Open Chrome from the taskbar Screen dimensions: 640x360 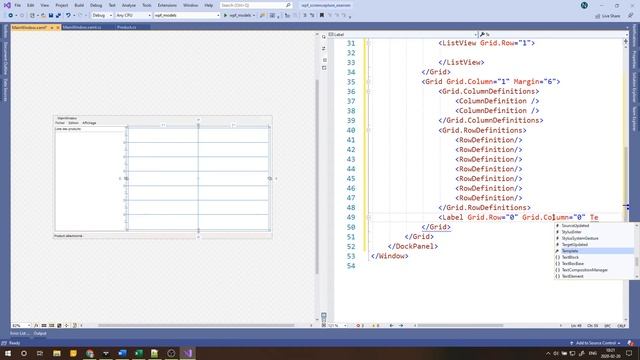click(90, 353)
